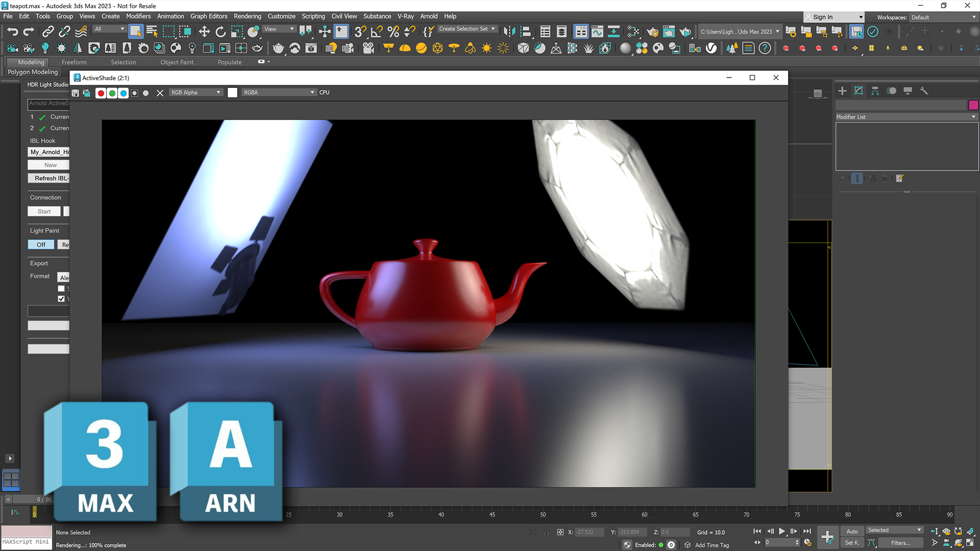Screen dimensions: 980x551
Task: Click the teapot primitive icon in second toolbar
Action: click(278, 48)
